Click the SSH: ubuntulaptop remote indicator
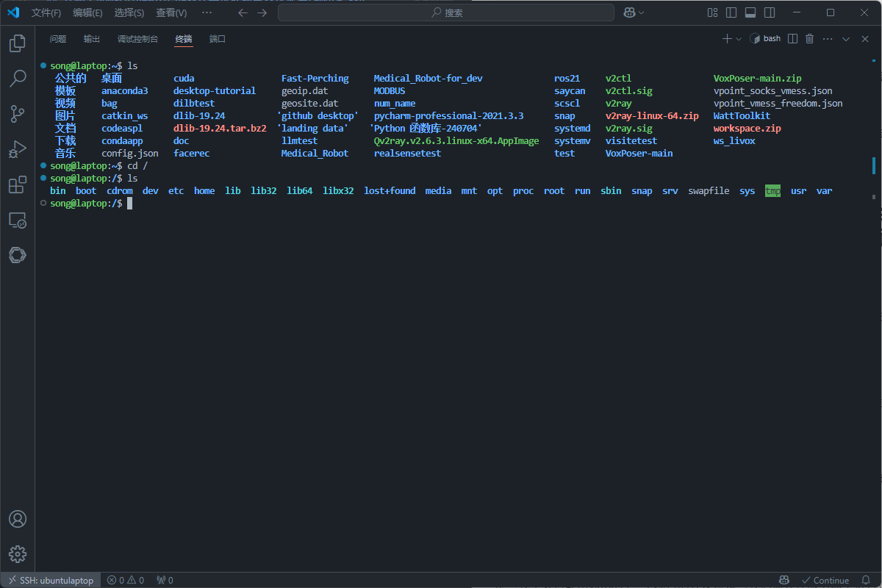The height and width of the screenshot is (588, 882). pyautogui.click(x=50, y=581)
